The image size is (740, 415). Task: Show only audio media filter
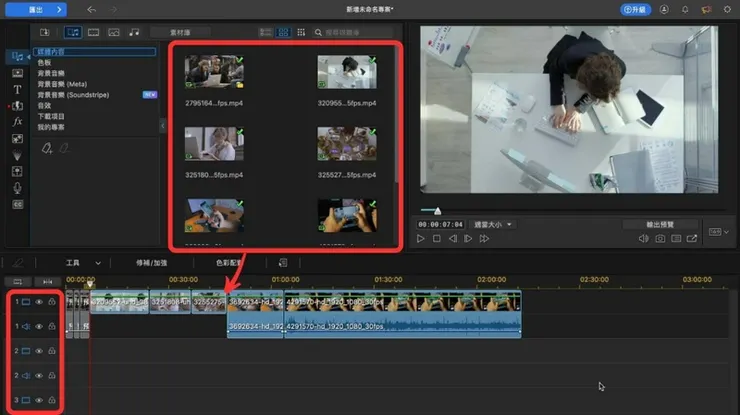click(x=134, y=32)
